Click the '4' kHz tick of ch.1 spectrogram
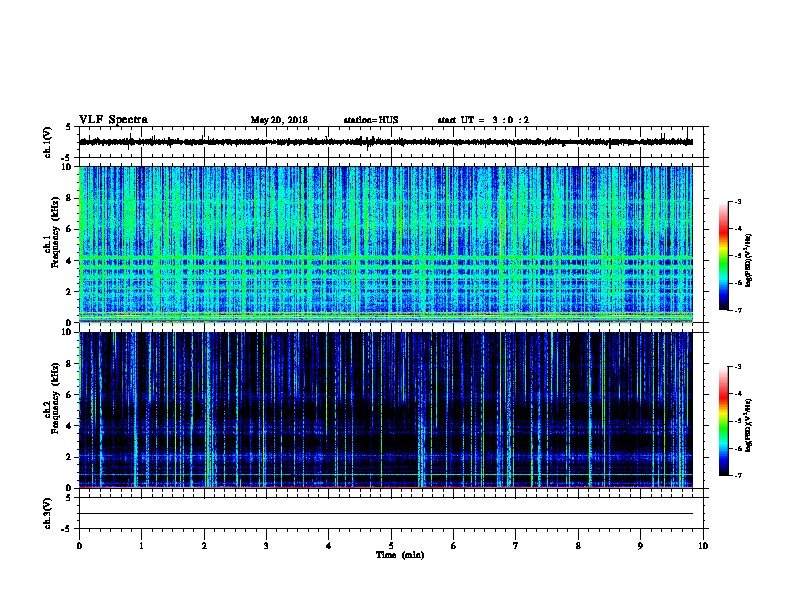Viewport: 792px width, 612px height. [71, 261]
